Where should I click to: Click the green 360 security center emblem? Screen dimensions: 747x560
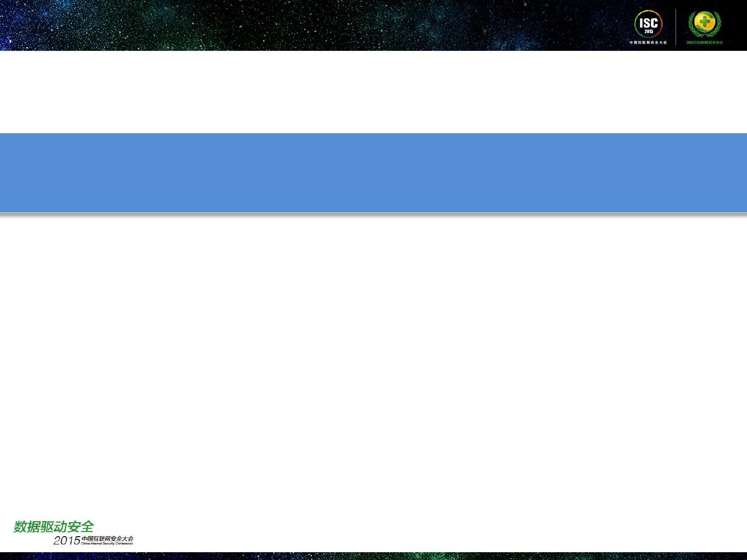tap(704, 24)
